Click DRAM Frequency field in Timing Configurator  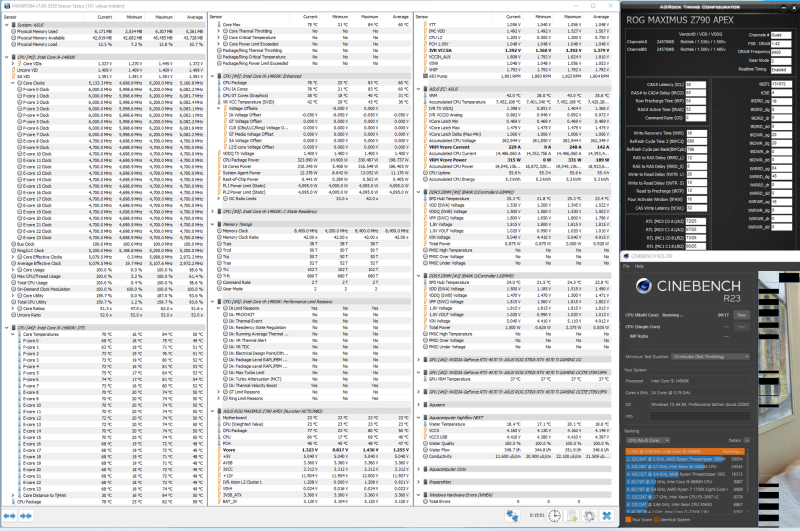[x=781, y=52]
